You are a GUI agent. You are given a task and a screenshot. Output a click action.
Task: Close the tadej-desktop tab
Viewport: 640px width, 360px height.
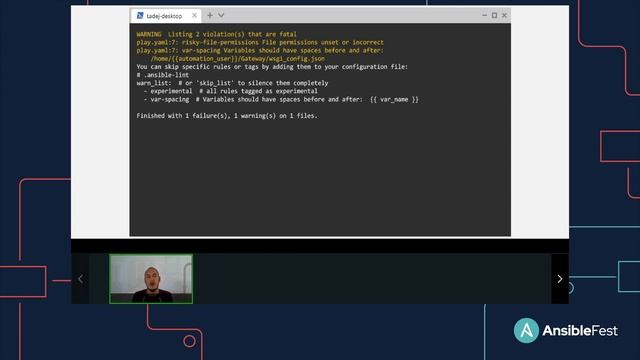(x=194, y=16)
